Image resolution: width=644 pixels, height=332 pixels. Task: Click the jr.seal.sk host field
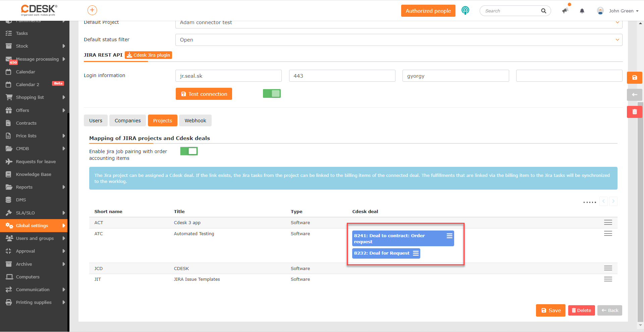pyautogui.click(x=228, y=76)
